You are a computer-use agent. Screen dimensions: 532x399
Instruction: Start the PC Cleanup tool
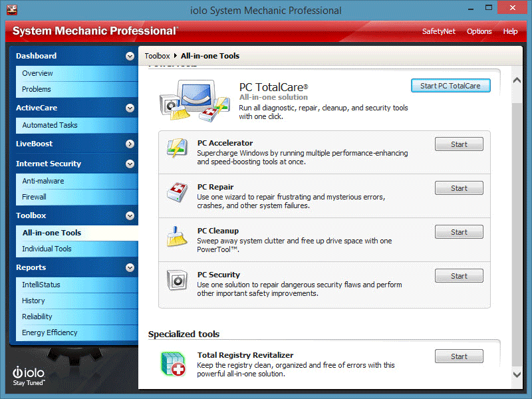tap(459, 232)
